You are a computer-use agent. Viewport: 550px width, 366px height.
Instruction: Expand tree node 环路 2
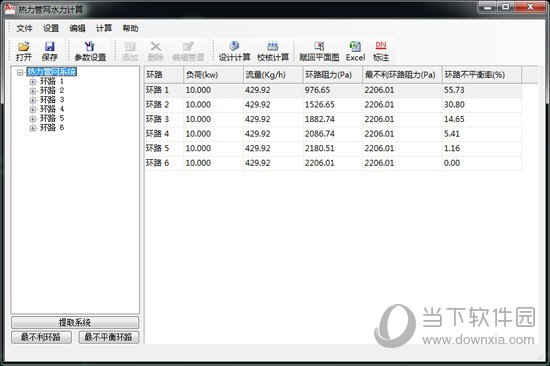[x=33, y=91]
